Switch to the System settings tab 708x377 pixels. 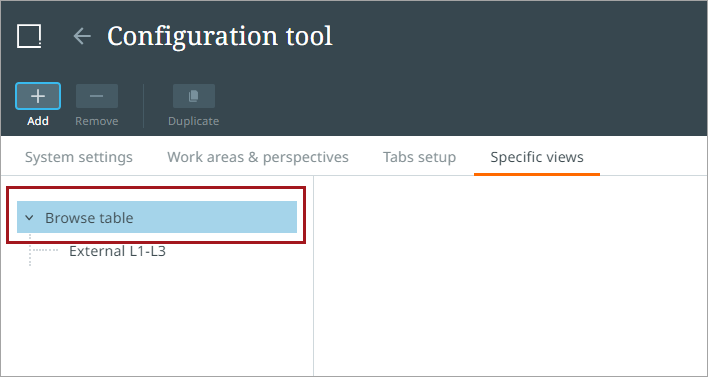click(x=79, y=157)
